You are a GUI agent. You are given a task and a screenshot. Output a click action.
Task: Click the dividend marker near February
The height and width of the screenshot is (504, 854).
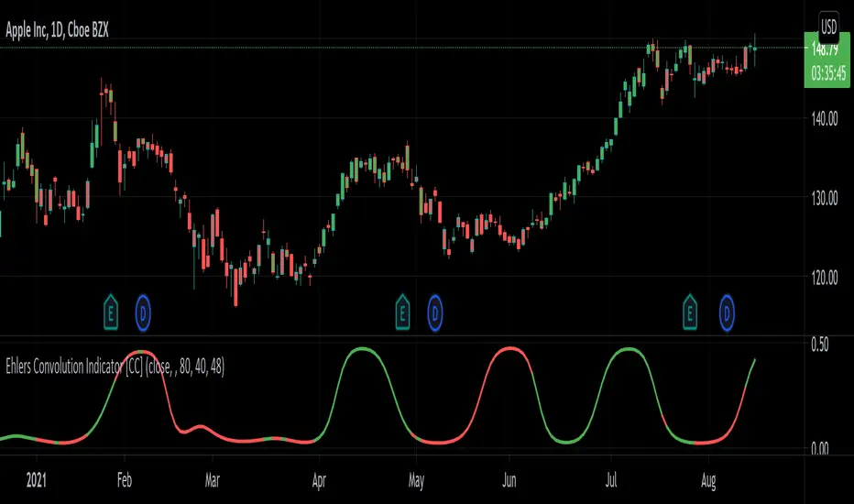click(143, 312)
